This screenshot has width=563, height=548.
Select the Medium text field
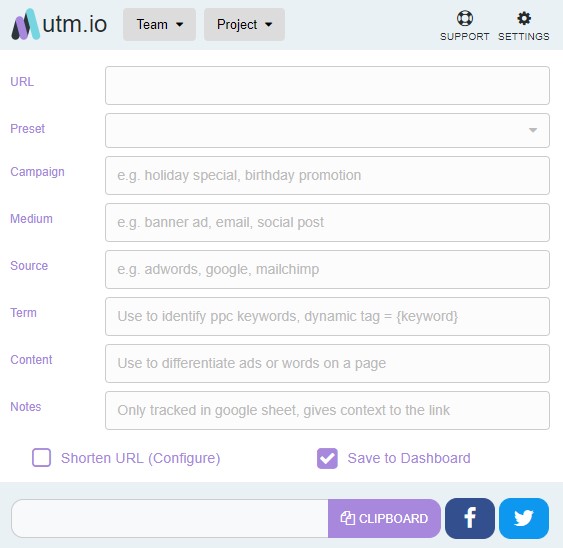click(x=327, y=223)
